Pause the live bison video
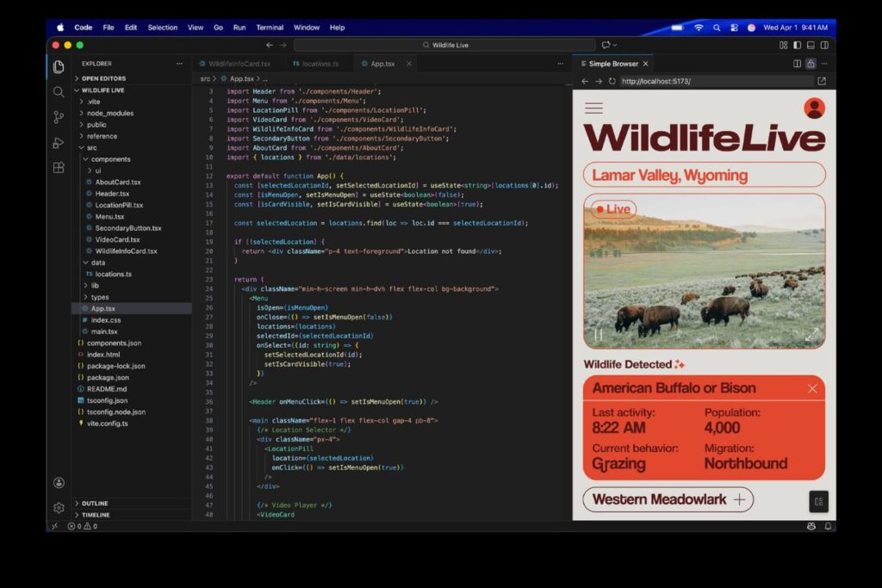Screen dimensions: 882x588 pos(597,334)
